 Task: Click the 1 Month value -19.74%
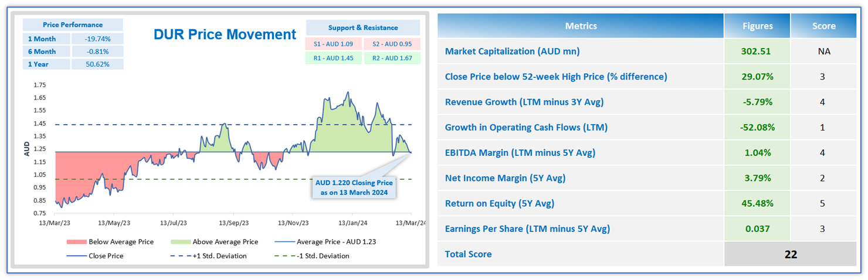click(97, 39)
